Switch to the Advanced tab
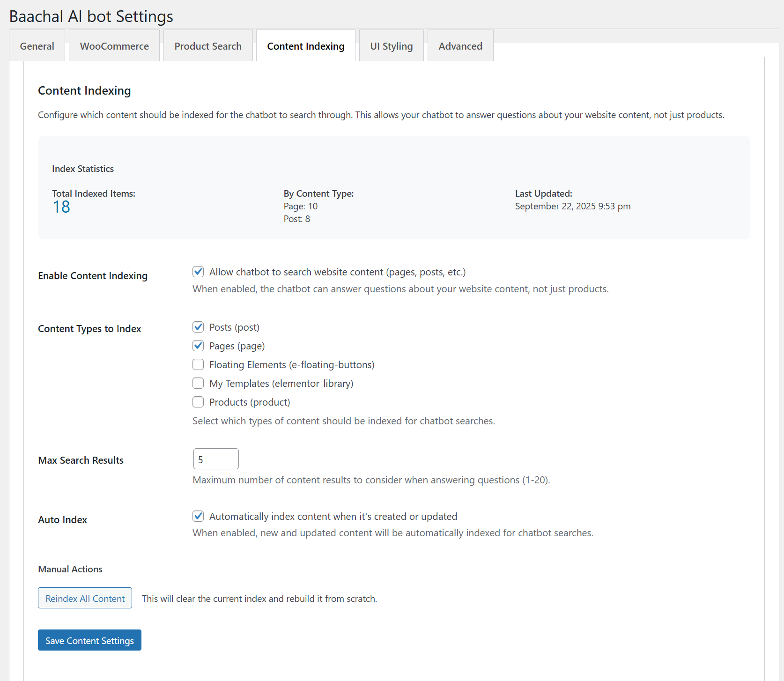This screenshot has height=681, width=784. pos(460,45)
